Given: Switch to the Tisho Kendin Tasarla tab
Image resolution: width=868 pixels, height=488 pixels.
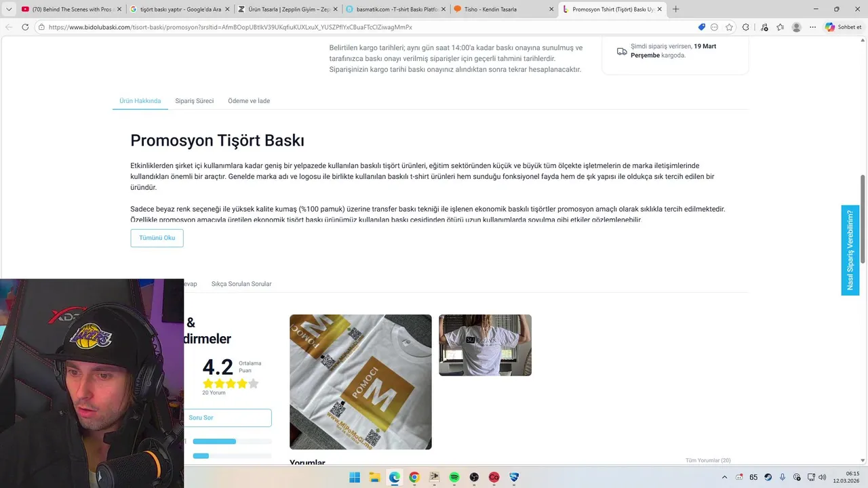Looking at the screenshot, I should click(x=504, y=9).
